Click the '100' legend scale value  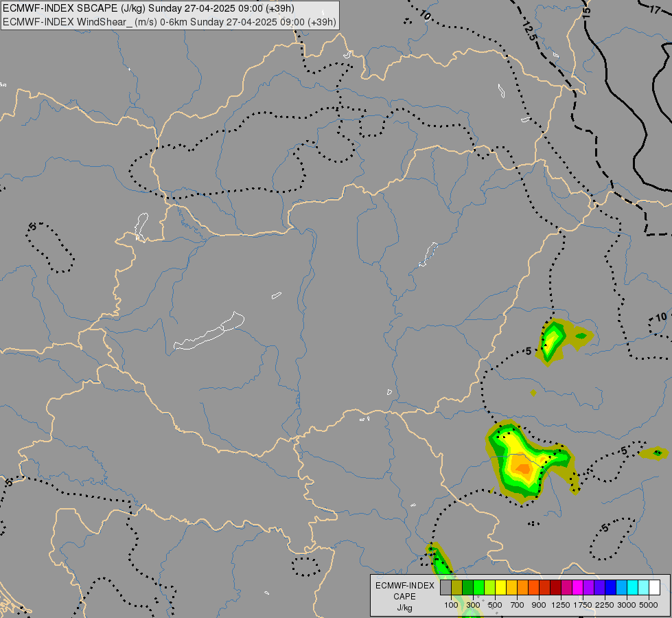pyautogui.click(x=451, y=605)
